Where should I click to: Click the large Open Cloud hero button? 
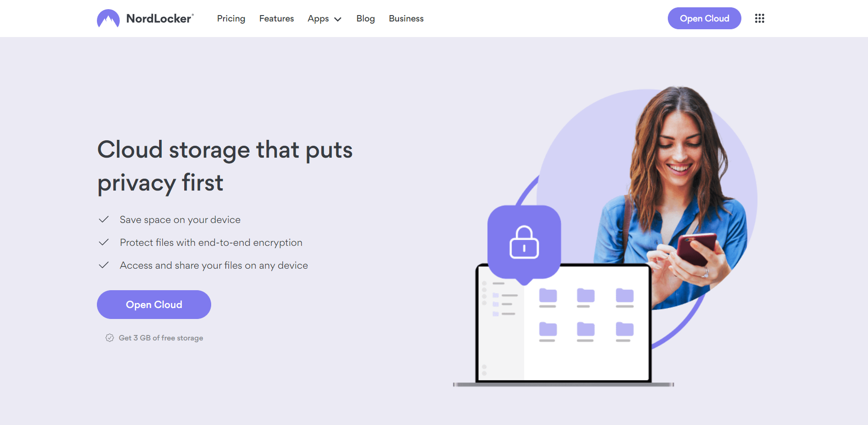coord(154,304)
